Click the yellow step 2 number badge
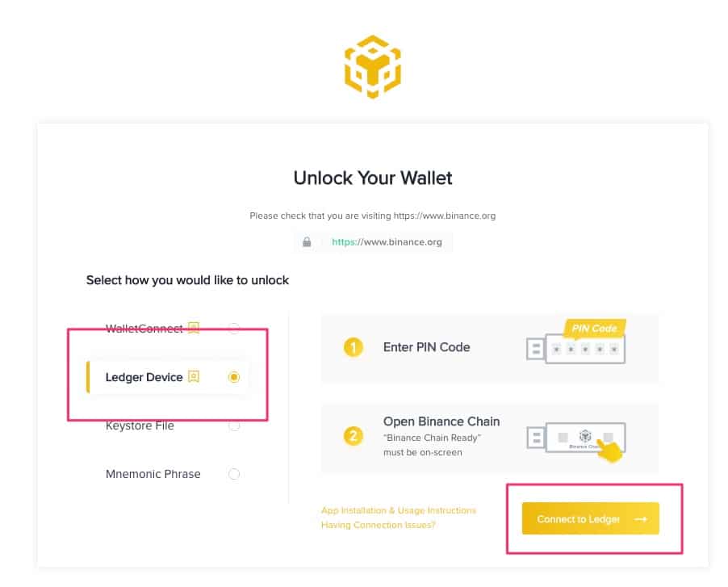 tap(353, 437)
